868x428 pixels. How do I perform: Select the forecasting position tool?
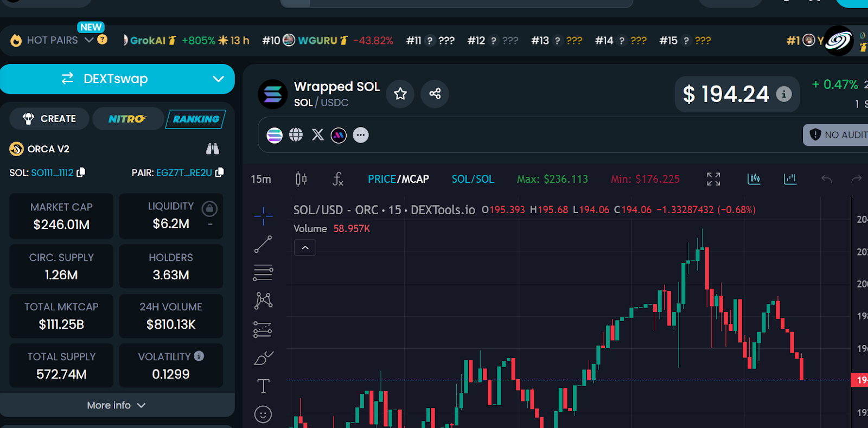(x=263, y=329)
